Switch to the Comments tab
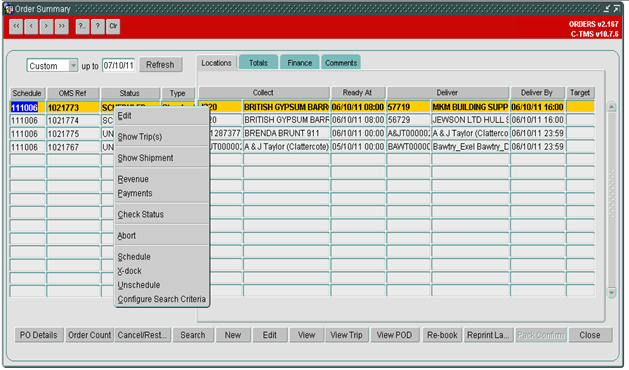Image resolution: width=629 pixels, height=370 pixels. point(341,63)
